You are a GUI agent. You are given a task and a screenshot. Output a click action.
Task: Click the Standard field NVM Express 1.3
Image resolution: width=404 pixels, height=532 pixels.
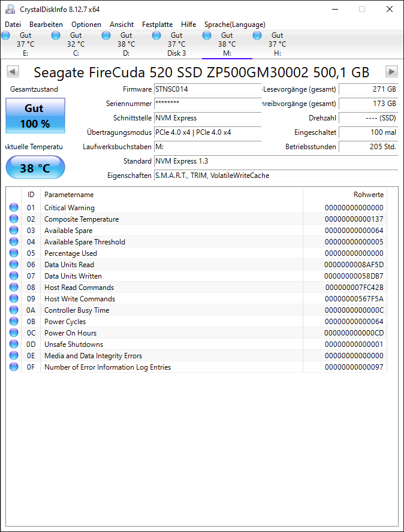pos(276,161)
